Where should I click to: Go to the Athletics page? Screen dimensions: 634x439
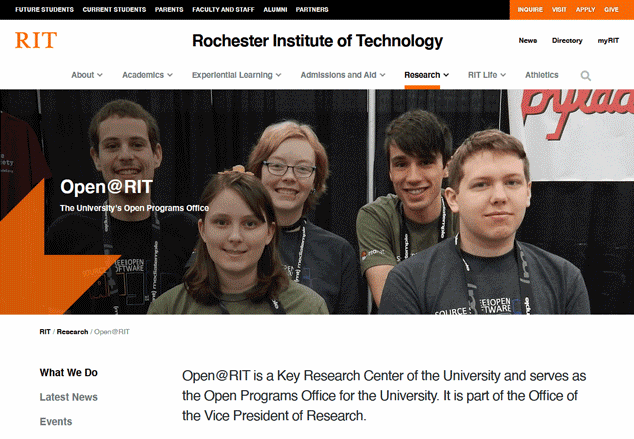[541, 75]
